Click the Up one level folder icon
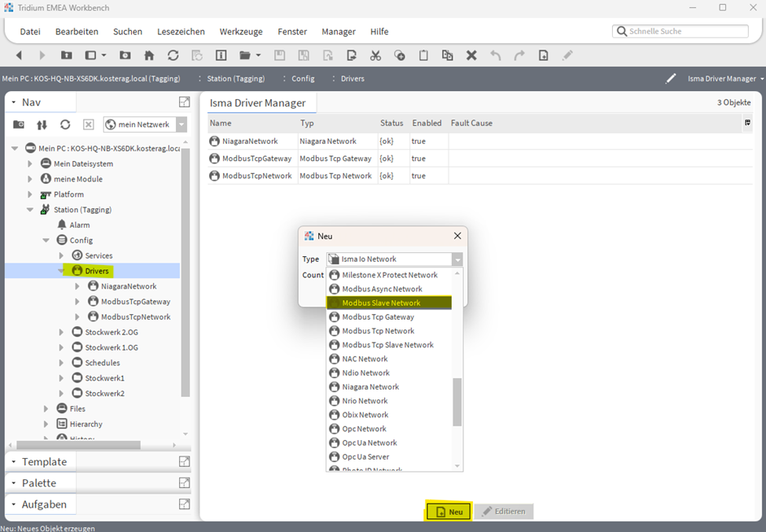Image resolution: width=766 pixels, height=532 pixels. 67,55
